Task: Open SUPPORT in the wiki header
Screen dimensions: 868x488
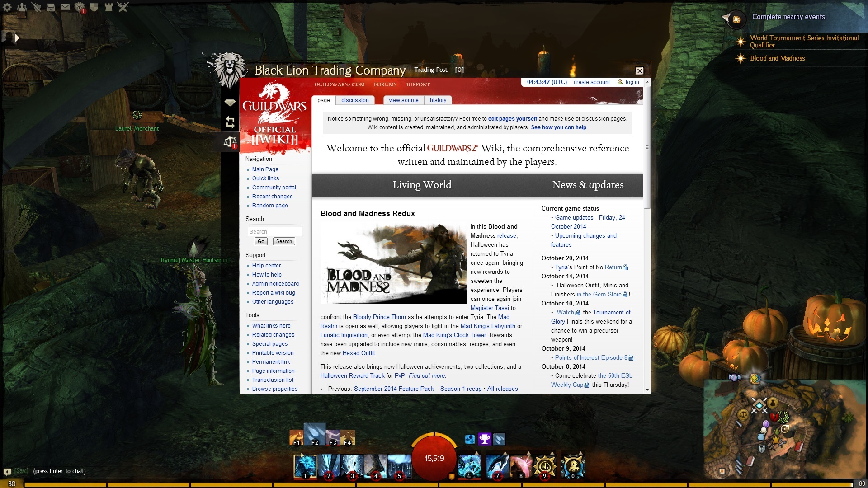Action: tap(418, 84)
